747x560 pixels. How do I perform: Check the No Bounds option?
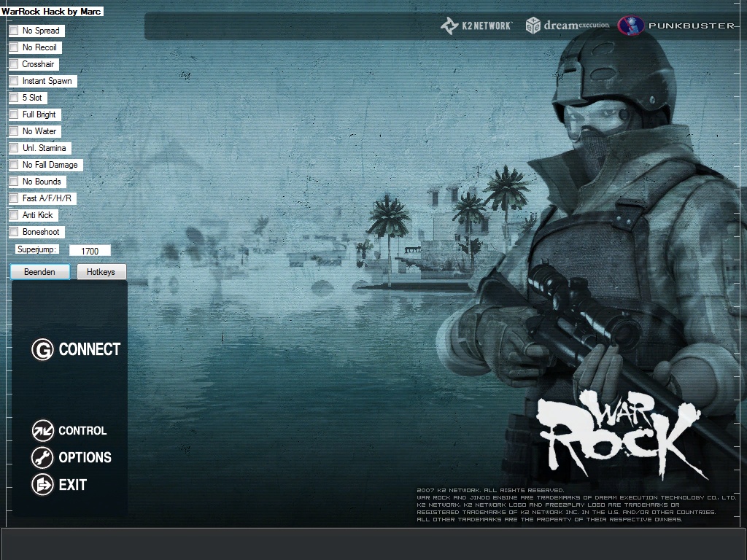(14, 182)
